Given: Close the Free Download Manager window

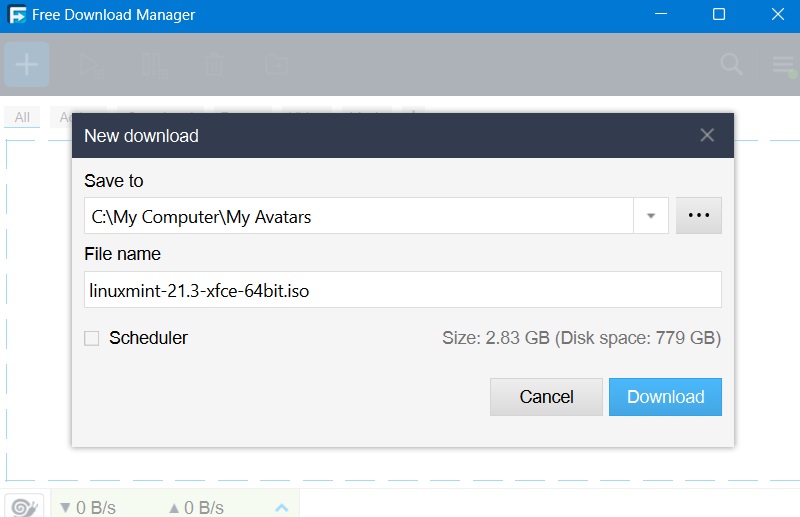Looking at the screenshot, I should [778, 14].
